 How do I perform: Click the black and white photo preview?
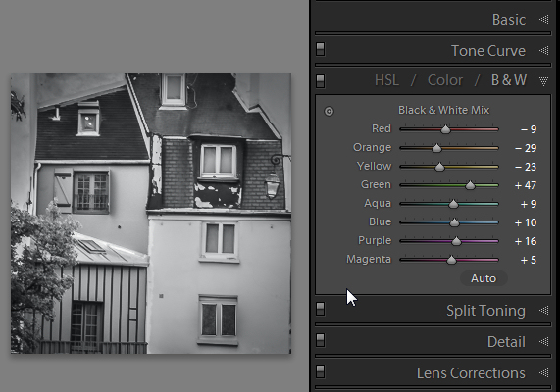[151, 214]
